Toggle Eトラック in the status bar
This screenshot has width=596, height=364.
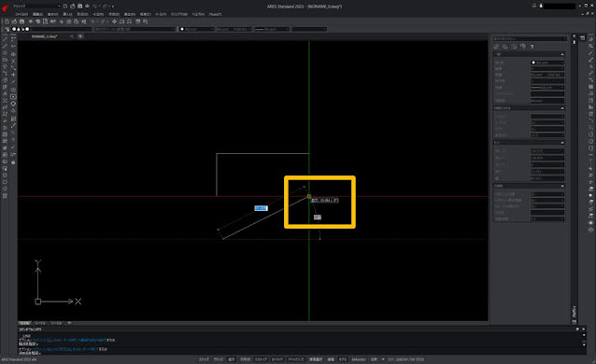[277, 359]
